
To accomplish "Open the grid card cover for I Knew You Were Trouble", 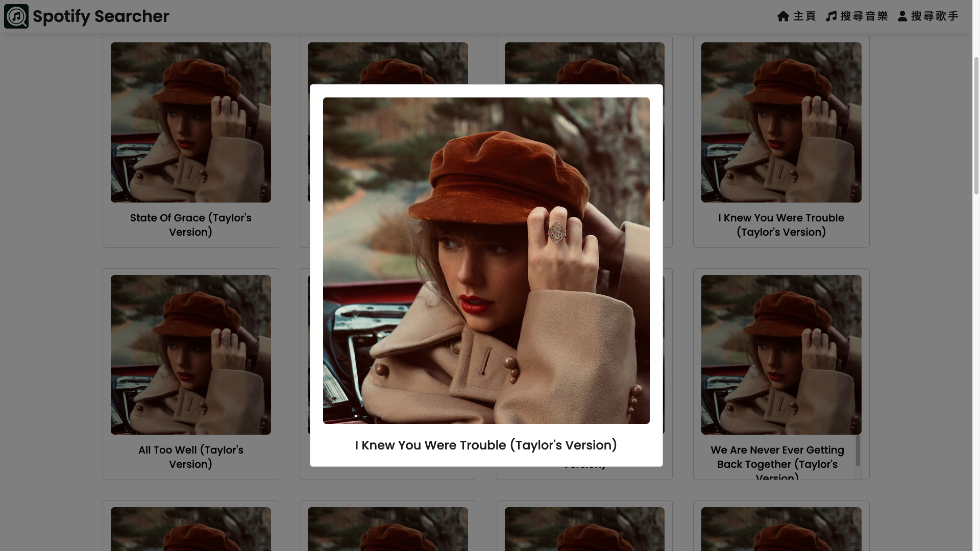I will [781, 122].
